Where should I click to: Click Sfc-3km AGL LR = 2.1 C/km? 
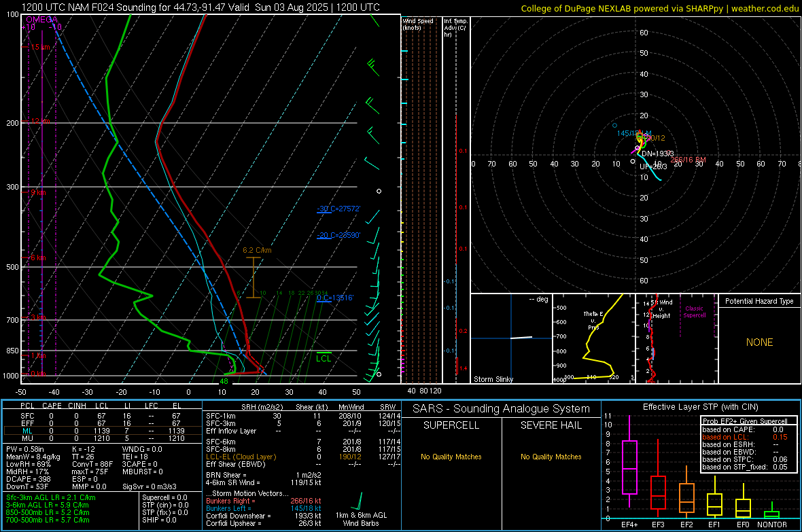[x=51, y=497]
